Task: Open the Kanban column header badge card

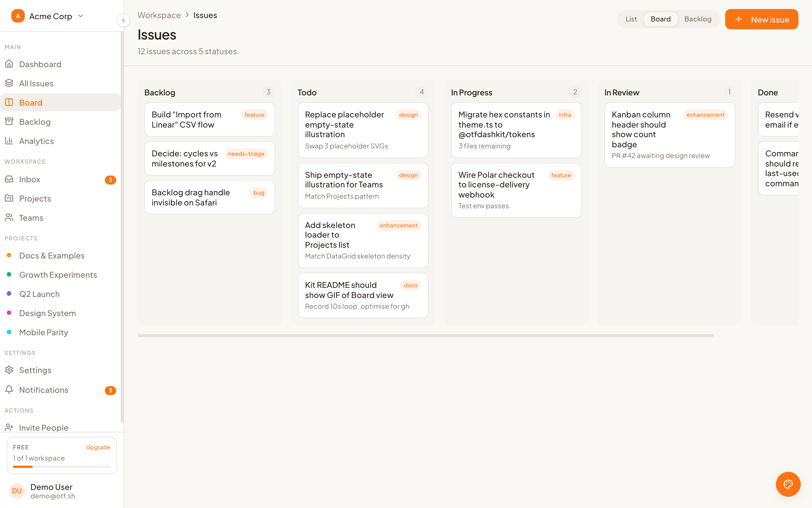Action: (x=670, y=135)
